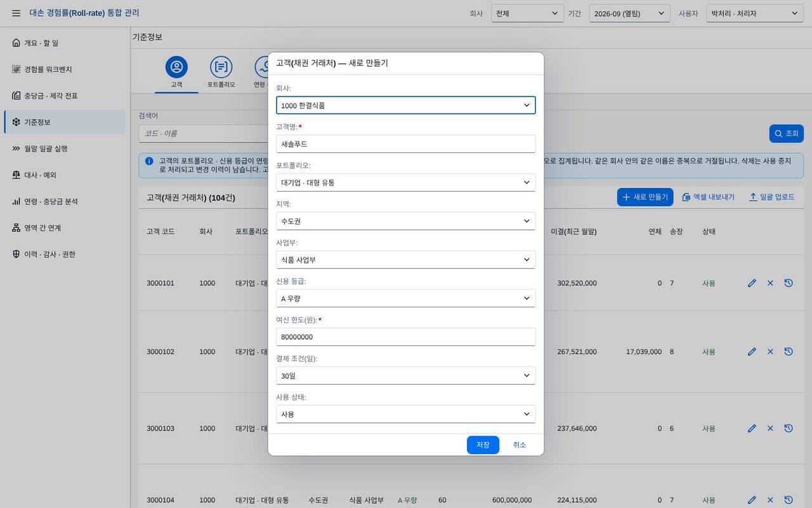Expand the 지역 dropdown showing 수도권
The width and height of the screenshot is (812, 508).
coord(406,221)
